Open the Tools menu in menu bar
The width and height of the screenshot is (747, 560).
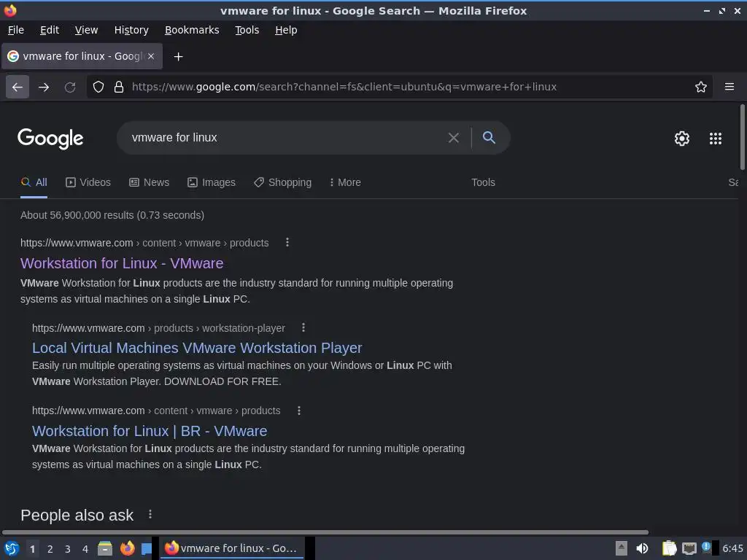click(x=247, y=30)
